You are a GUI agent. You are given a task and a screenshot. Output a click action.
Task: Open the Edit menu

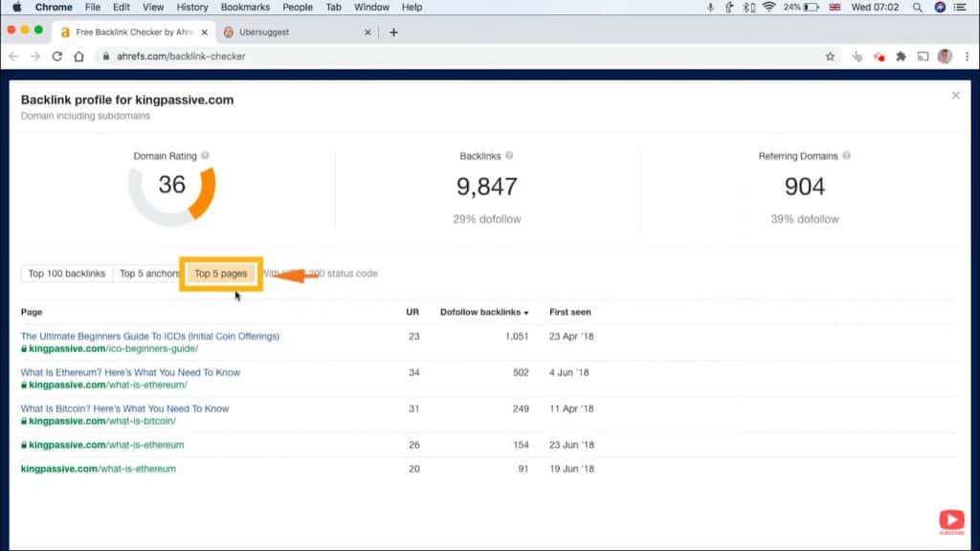(x=122, y=8)
